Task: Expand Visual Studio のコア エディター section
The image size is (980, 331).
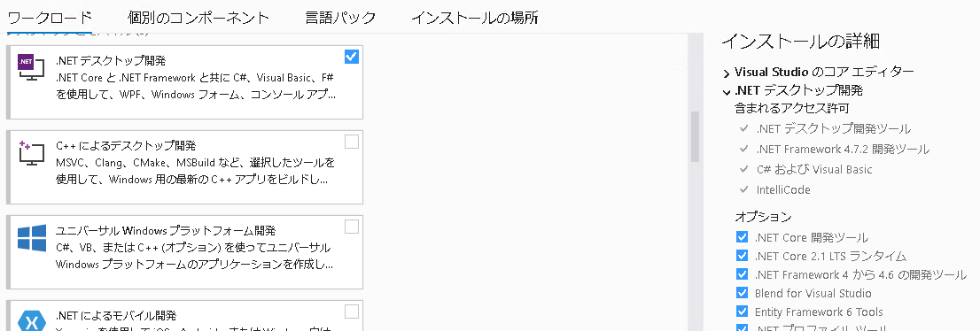Action: pos(727,73)
